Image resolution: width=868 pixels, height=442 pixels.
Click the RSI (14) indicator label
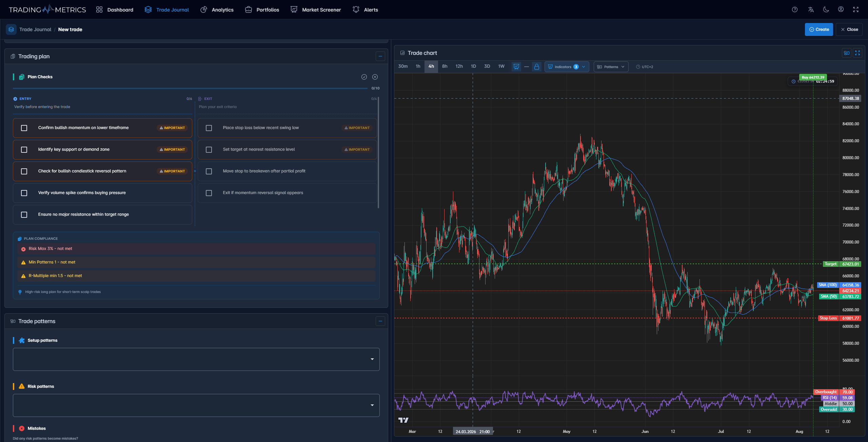point(829,398)
